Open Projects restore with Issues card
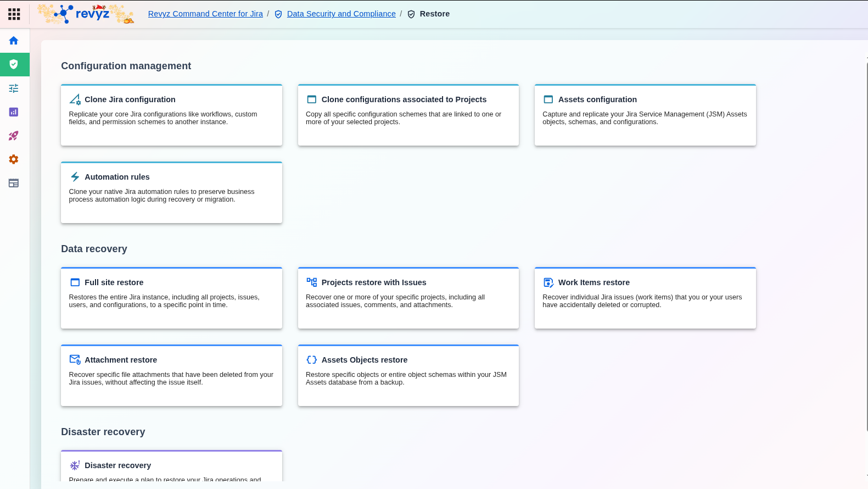The height and width of the screenshot is (489, 868). [x=408, y=298]
